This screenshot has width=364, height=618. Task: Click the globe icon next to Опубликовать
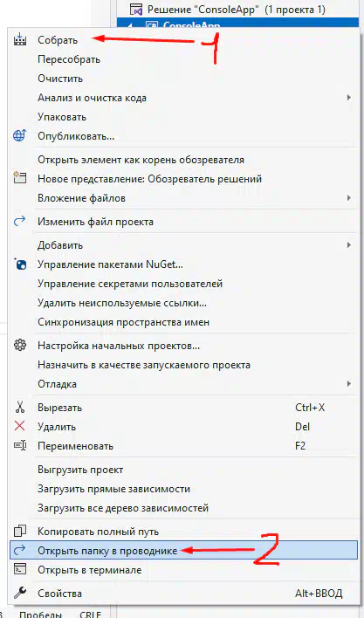[x=19, y=136]
